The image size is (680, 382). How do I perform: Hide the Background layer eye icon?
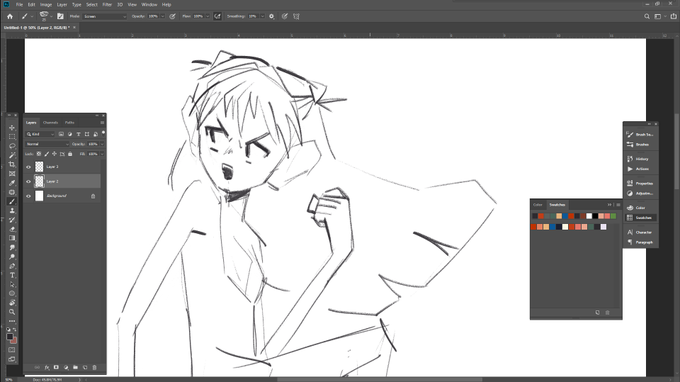click(x=29, y=196)
